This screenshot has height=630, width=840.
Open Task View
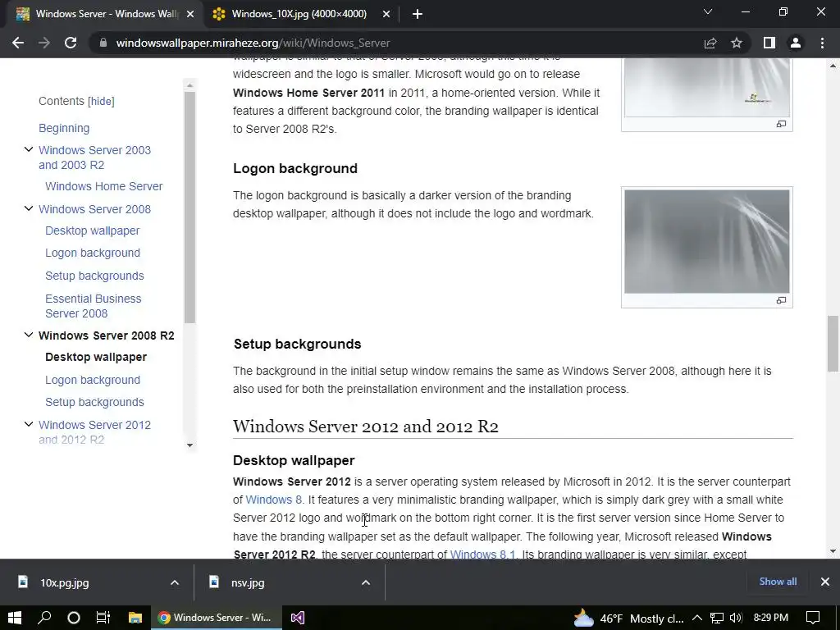103,618
